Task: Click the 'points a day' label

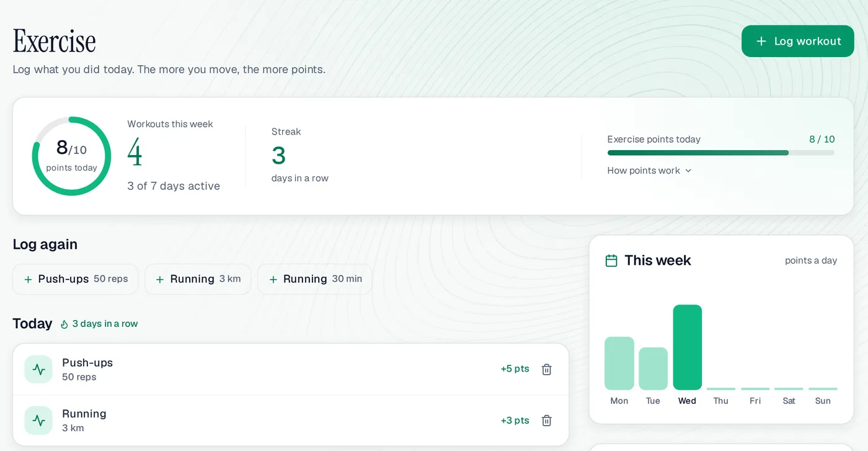Action: click(x=811, y=261)
